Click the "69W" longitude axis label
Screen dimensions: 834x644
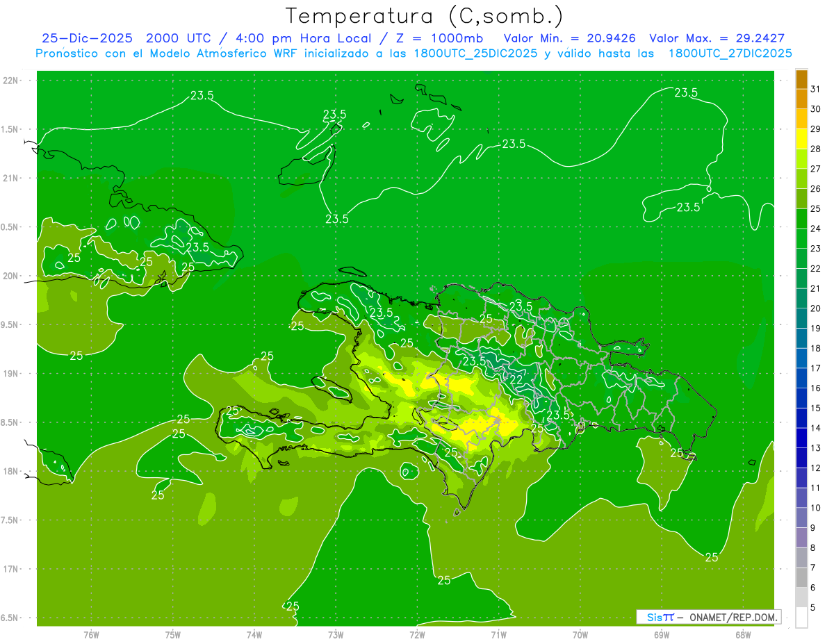[662, 635]
